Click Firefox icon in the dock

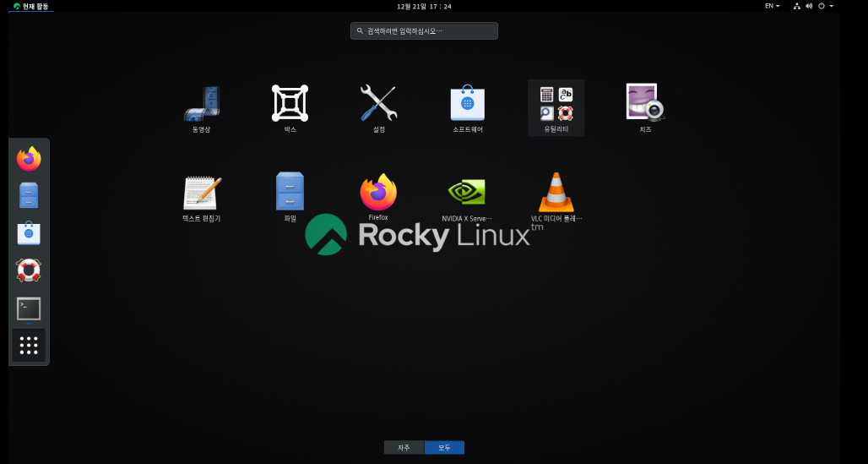29,159
